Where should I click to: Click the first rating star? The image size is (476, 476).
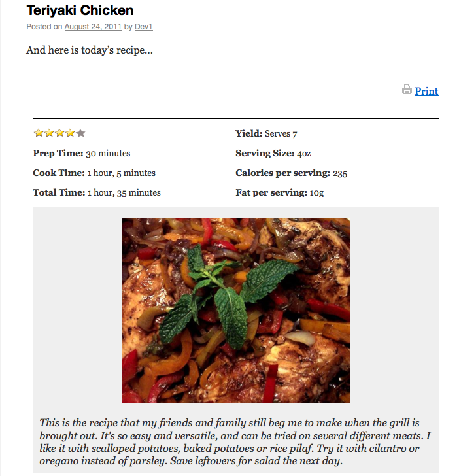[39, 133]
